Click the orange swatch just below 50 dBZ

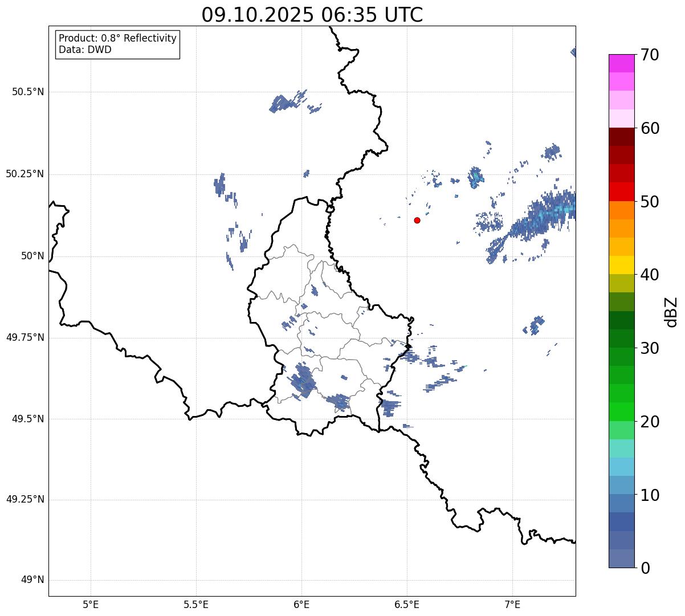coord(622,210)
